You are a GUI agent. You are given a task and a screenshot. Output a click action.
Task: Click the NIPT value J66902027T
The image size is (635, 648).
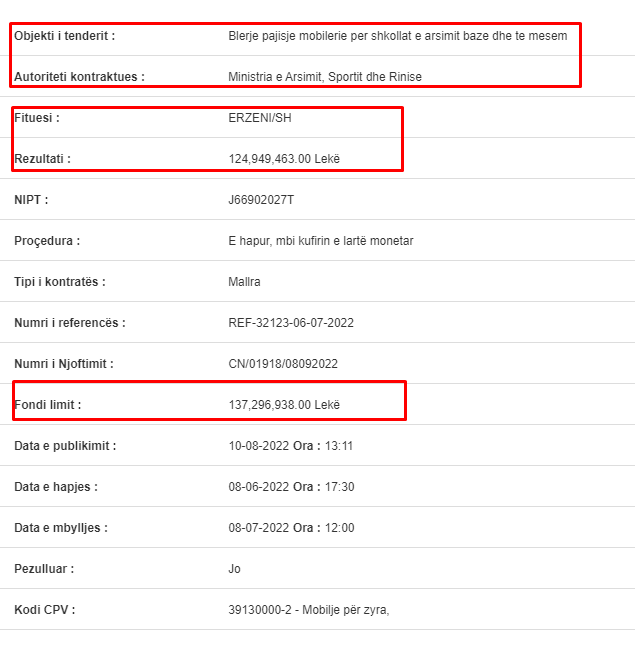(x=261, y=200)
